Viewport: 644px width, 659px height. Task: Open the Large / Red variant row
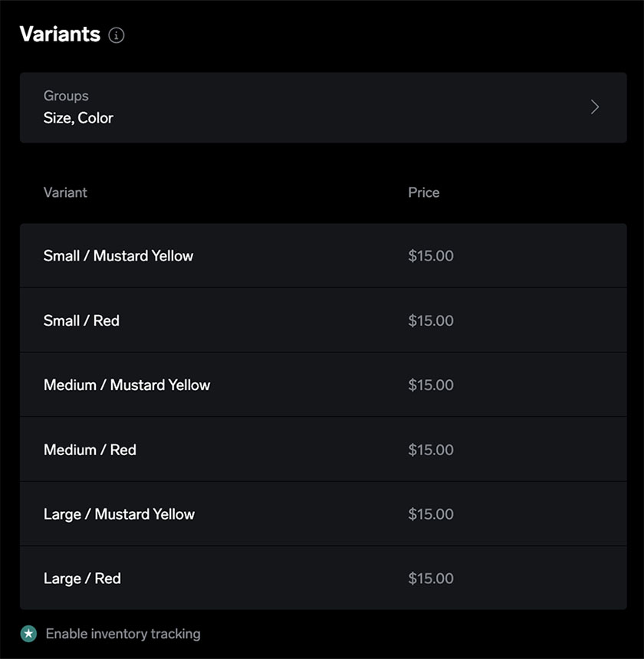tap(324, 579)
